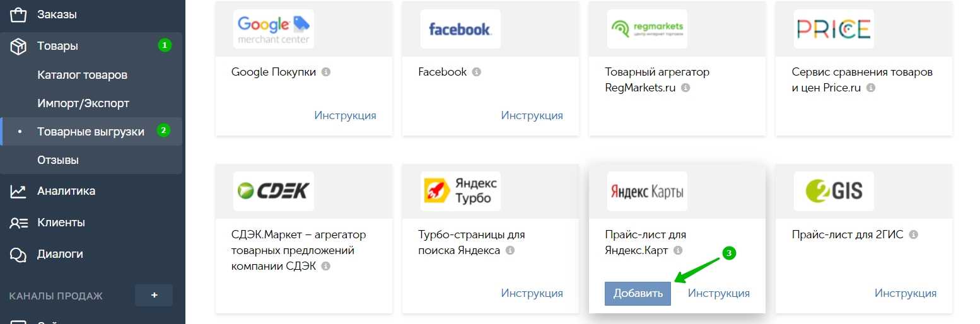Viewport: 980px width, 324px height.
Task: Click the Клиенты people icon
Action: coord(18,223)
